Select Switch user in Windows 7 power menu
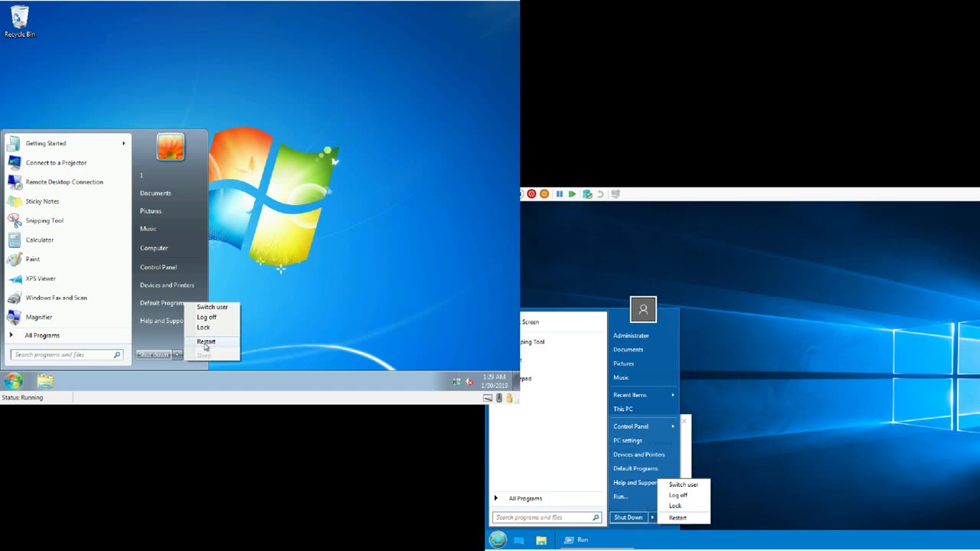 212,307
